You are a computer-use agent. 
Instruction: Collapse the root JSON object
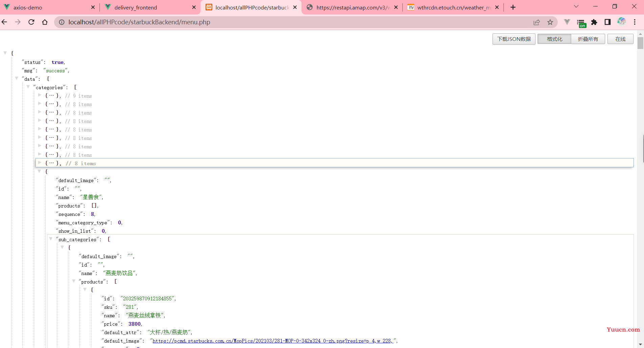point(5,53)
